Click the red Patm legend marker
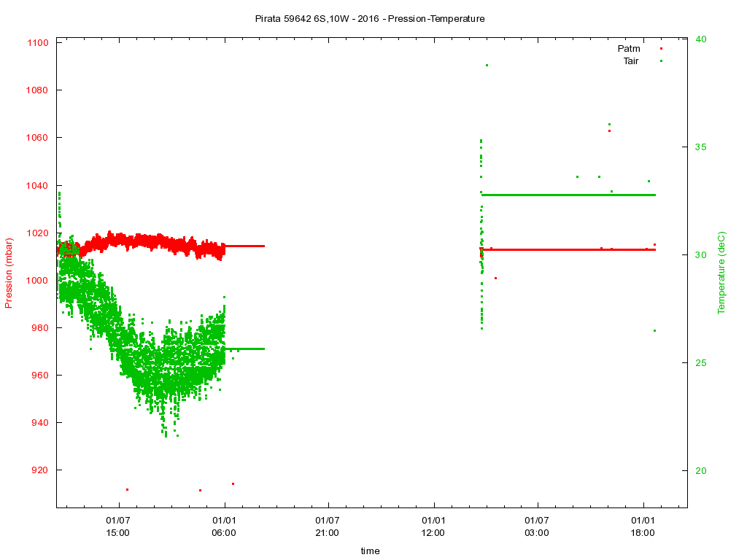This screenshot has height=560, width=747. pos(661,49)
